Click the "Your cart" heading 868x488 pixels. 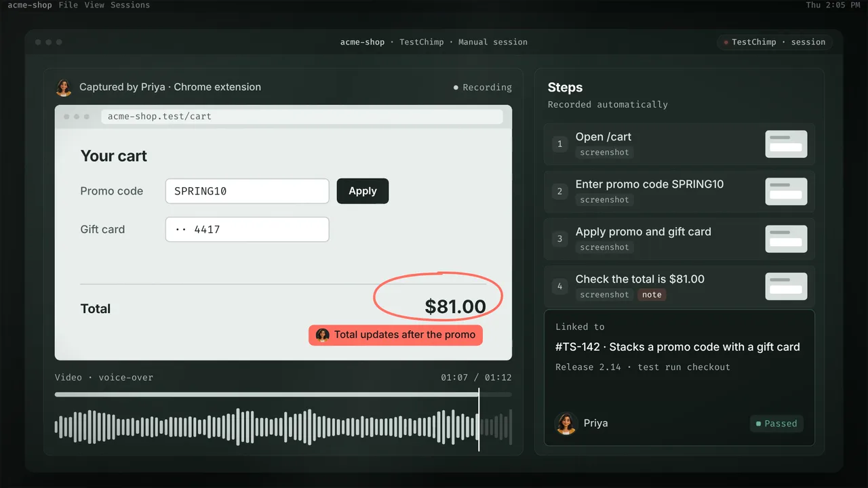114,157
